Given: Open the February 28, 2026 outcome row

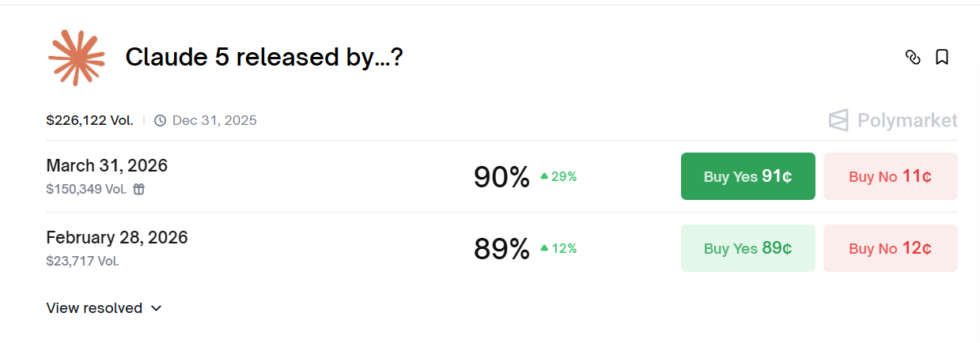Looking at the screenshot, I should (501, 248).
